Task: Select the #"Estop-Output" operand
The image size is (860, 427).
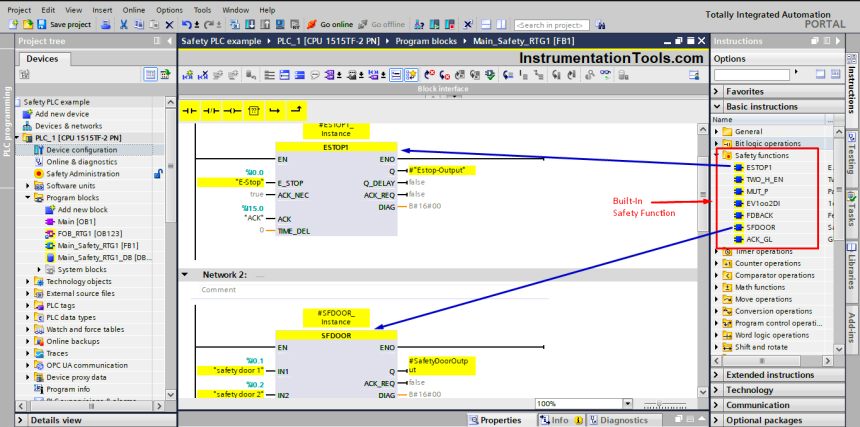Action: (x=442, y=170)
